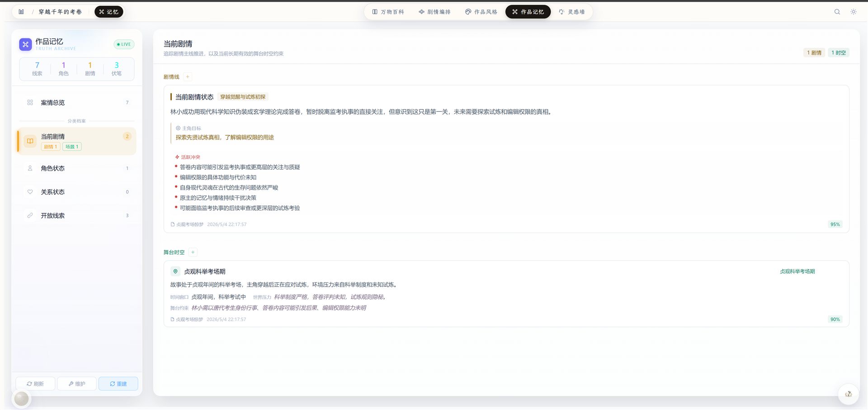Open the bookshelf icon in the breadcrumb
868x410 pixels.
(x=21, y=12)
